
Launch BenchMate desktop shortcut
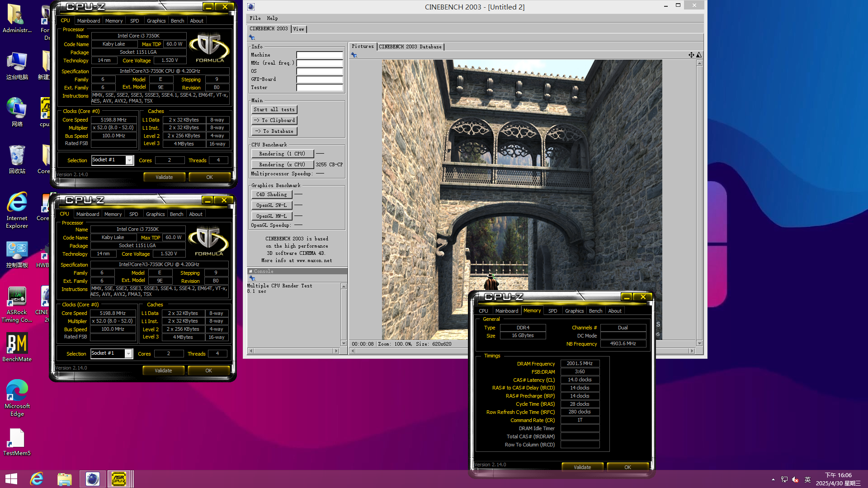coord(17,347)
